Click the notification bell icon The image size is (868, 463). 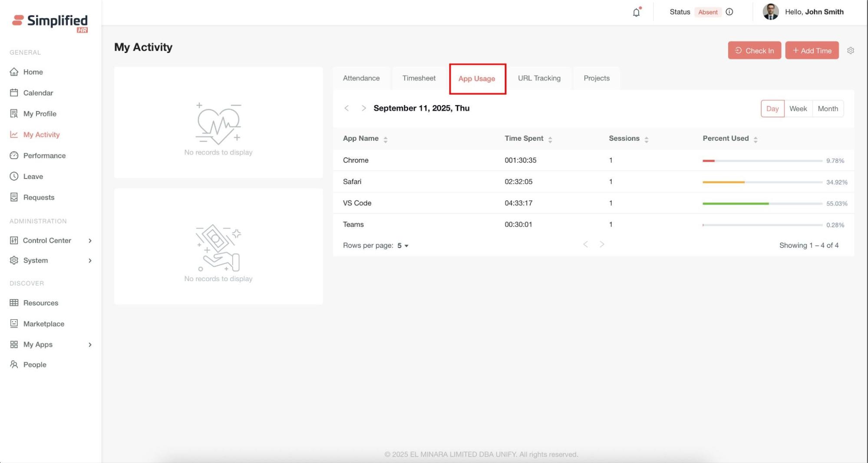(x=636, y=12)
